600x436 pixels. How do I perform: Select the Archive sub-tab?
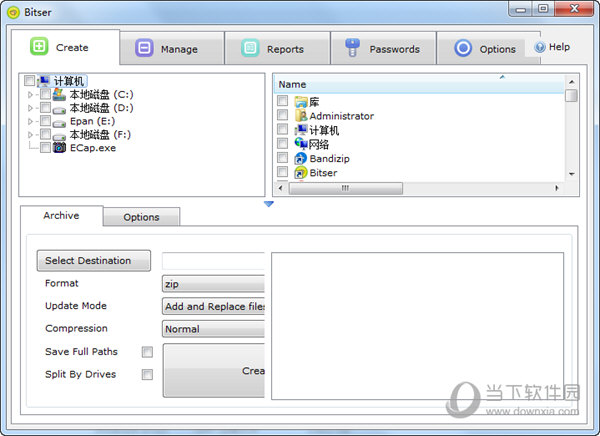pos(61,216)
